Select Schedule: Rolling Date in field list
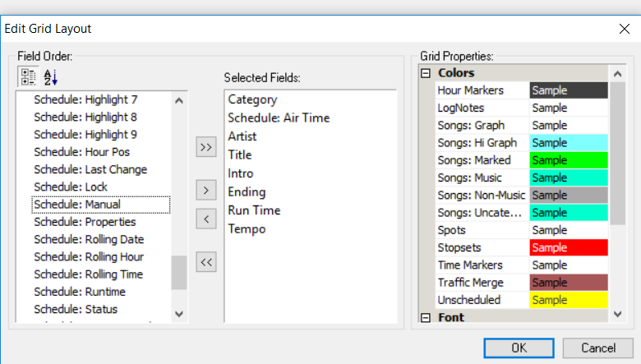Screen dimensions: 641x364 89,239
